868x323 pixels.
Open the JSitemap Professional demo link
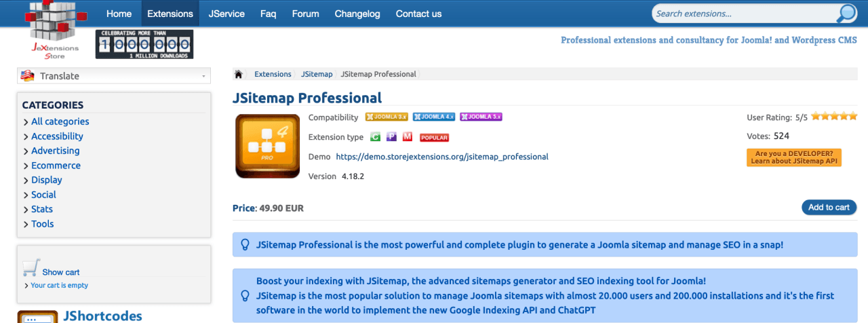[x=442, y=157]
